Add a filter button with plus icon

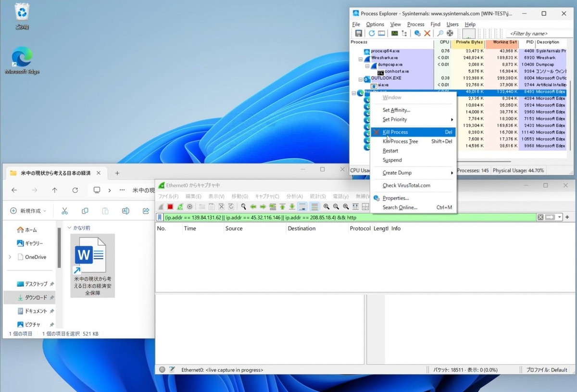(x=567, y=217)
